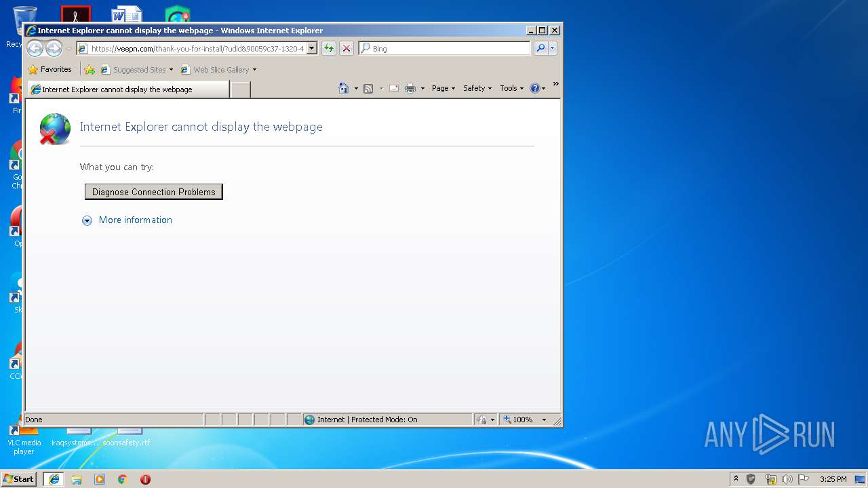Open Windows Explorer folder in taskbar
868x488 pixels.
(x=77, y=479)
